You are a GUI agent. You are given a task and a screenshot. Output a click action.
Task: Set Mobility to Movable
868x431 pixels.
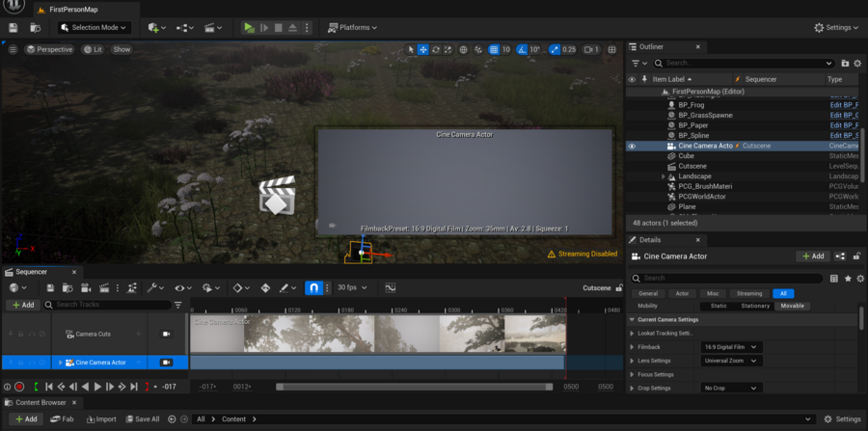792,306
